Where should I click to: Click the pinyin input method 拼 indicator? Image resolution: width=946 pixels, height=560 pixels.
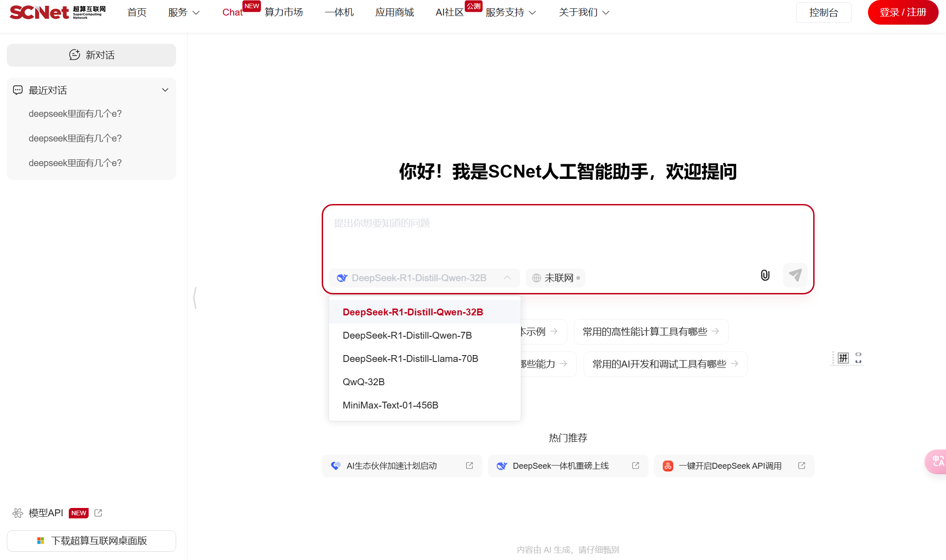(x=842, y=358)
